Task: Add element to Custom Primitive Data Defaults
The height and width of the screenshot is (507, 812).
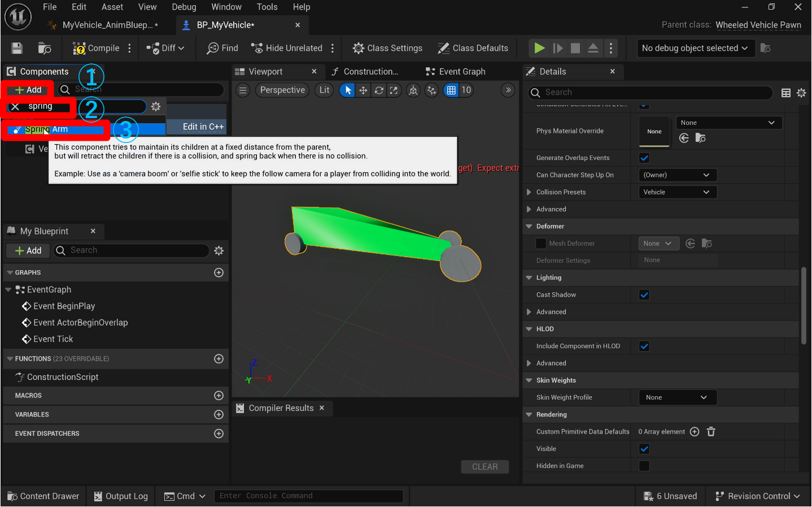Action: pos(695,432)
